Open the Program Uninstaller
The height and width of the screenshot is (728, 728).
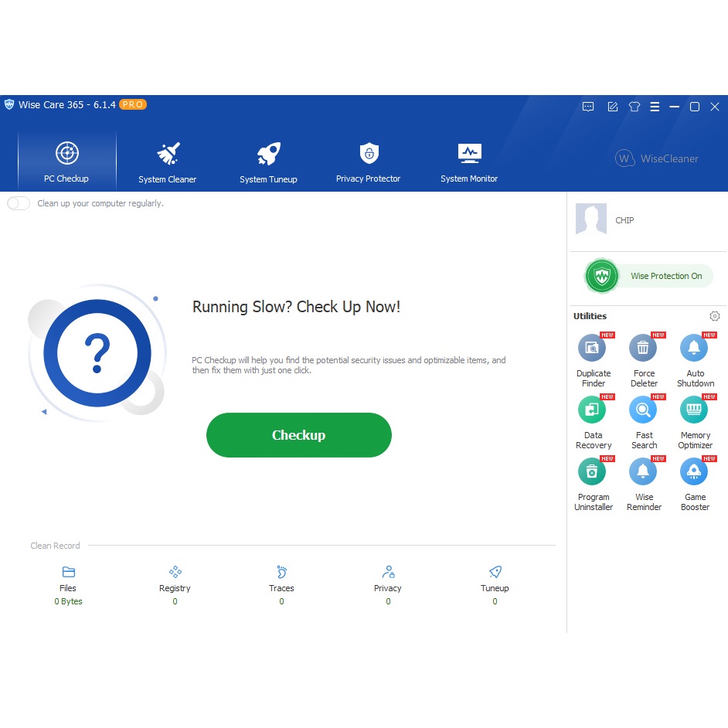(593, 473)
